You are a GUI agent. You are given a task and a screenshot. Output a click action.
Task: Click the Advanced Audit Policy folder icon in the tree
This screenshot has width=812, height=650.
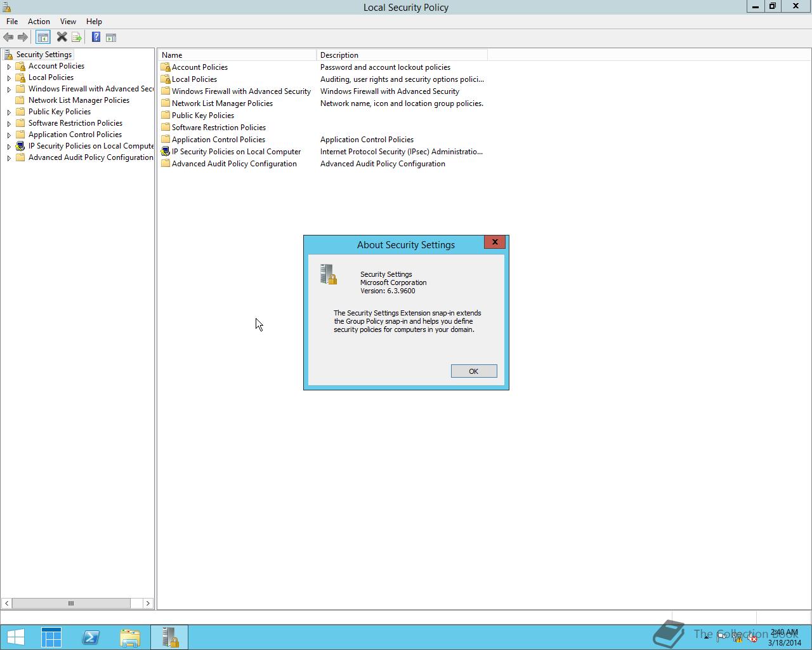(20, 157)
